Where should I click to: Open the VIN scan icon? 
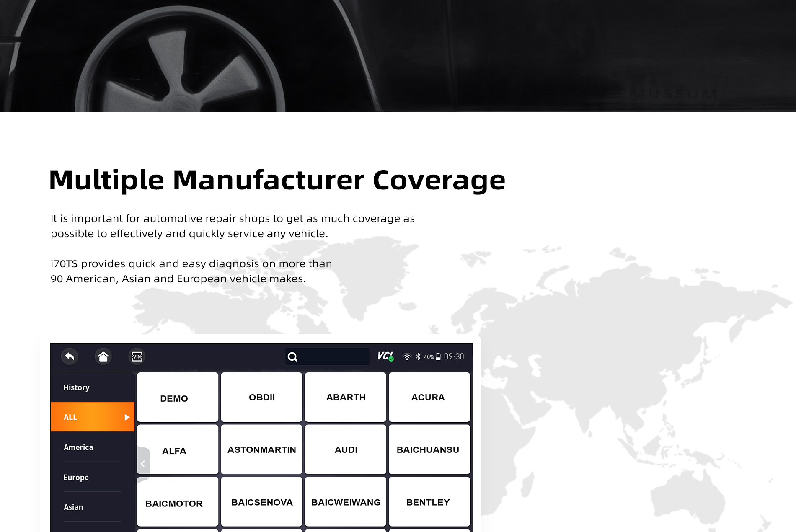pos(137,356)
